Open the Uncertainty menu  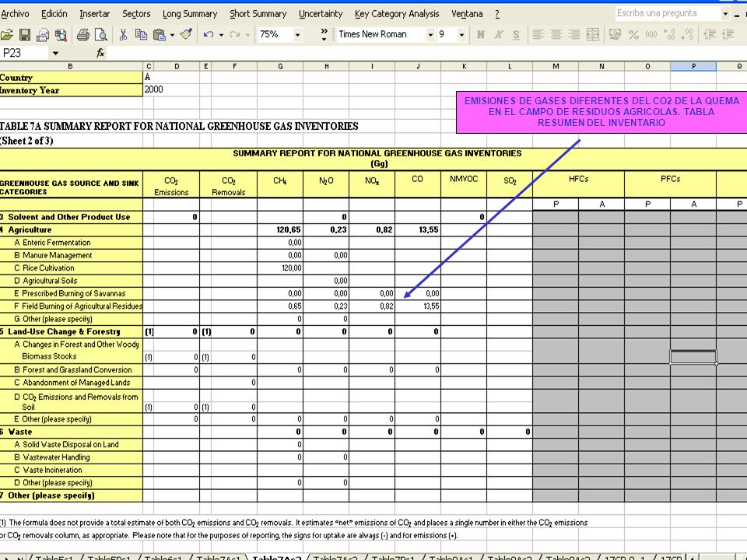coord(321,14)
